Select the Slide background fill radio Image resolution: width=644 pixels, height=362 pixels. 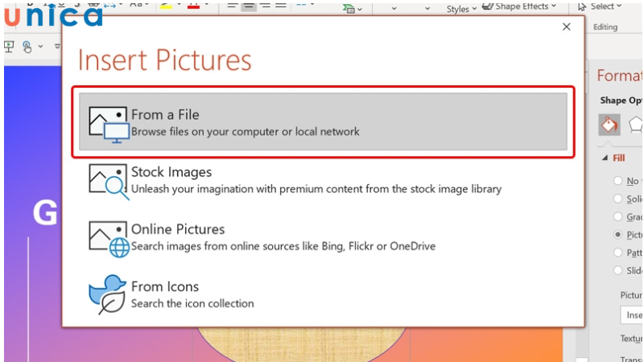[617, 270]
